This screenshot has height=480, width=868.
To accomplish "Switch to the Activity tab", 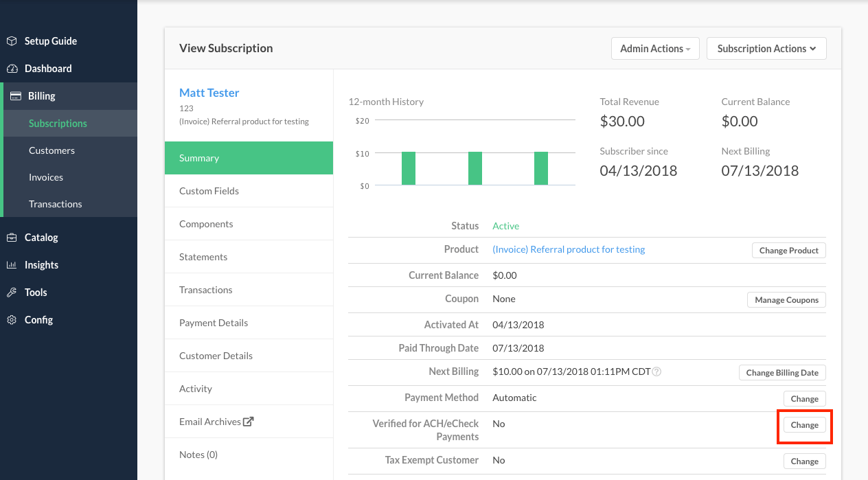I will (x=249, y=389).
